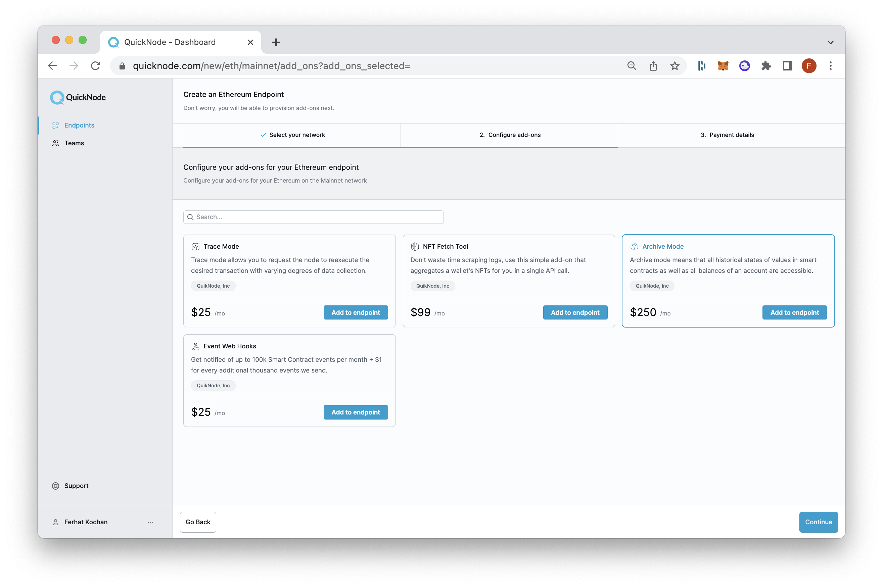
Task: Click the Teams people icon
Action: click(55, 143)
